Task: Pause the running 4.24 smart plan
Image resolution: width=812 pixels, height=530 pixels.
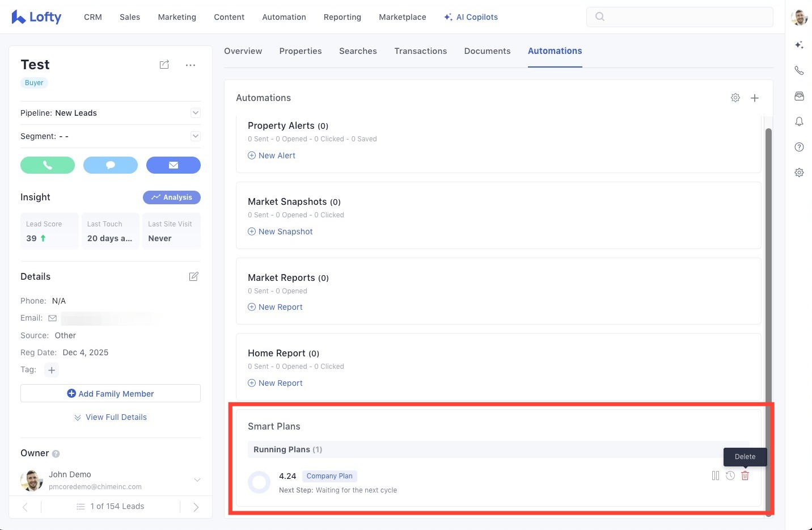Action: coord(715,476)
